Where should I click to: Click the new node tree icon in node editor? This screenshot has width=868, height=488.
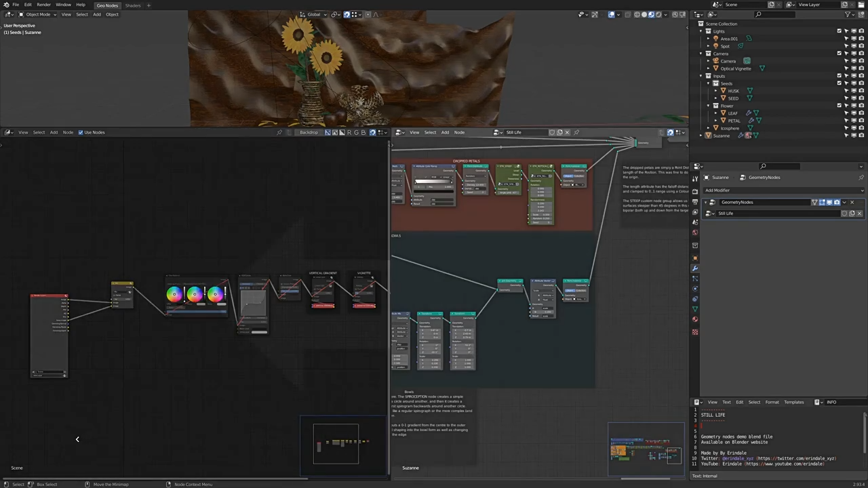pyautogui.click(x=559, y=132)
